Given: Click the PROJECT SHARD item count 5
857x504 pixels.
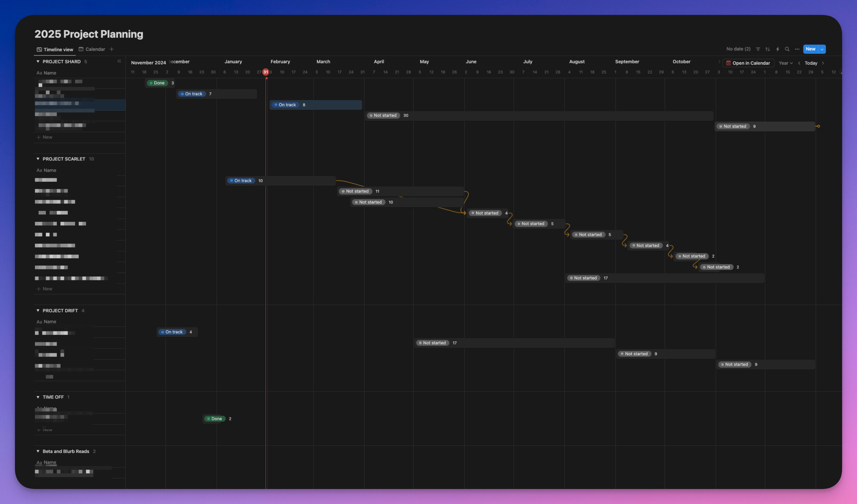Looking at the screenshot, I should [86, 62].
